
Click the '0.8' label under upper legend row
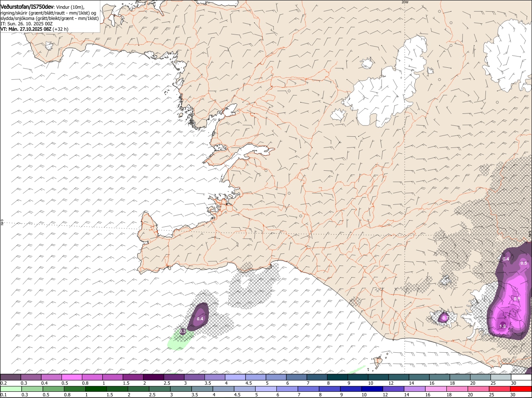tap(85, 383)
